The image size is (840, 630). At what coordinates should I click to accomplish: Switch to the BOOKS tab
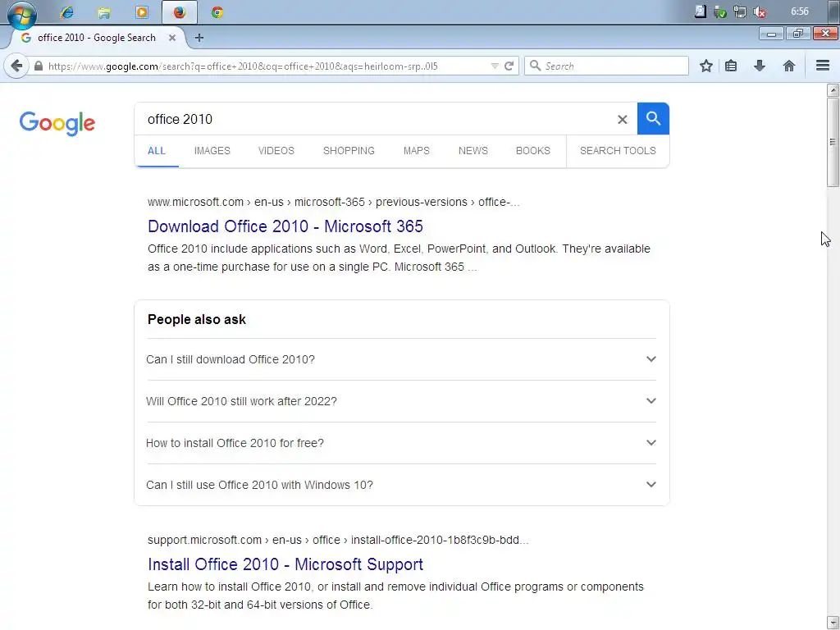pos(533,151)
